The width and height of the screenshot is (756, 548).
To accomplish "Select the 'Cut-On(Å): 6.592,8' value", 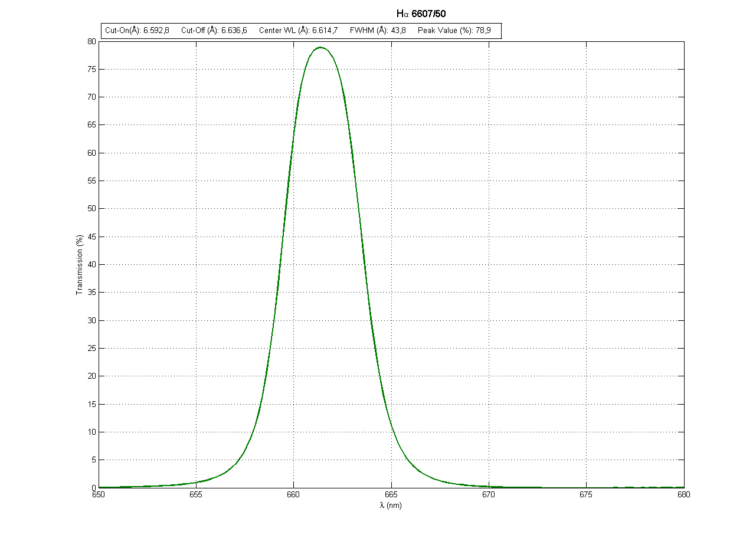I will pos(137,31).
